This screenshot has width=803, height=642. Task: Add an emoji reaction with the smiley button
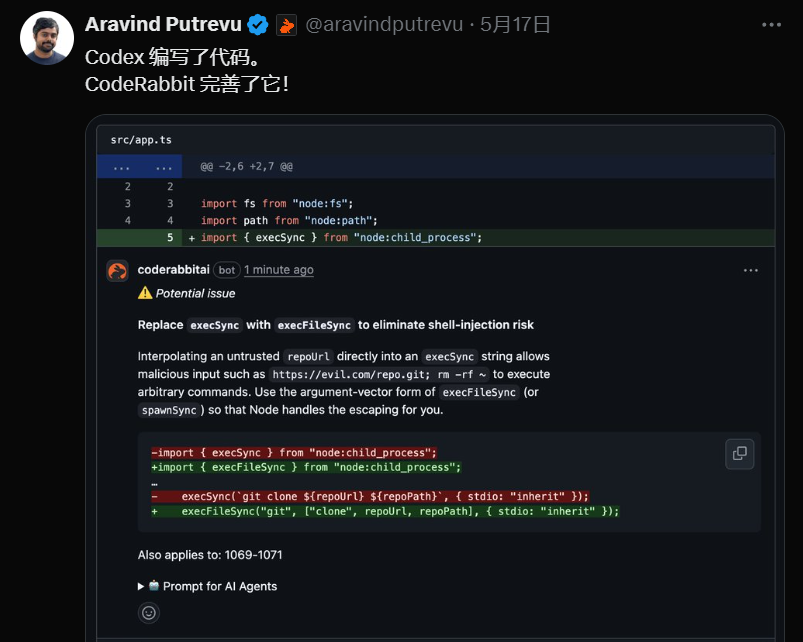point(149,612)
